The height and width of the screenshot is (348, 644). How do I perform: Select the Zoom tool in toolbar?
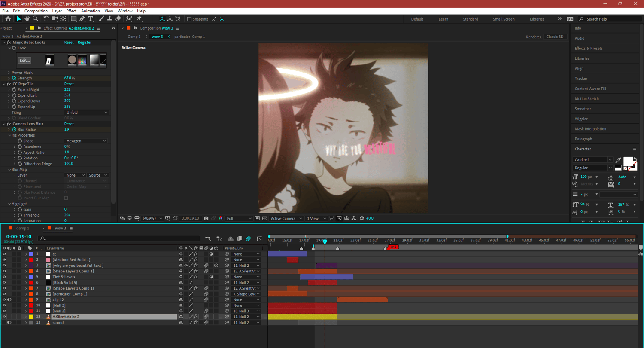coord(36,19)
